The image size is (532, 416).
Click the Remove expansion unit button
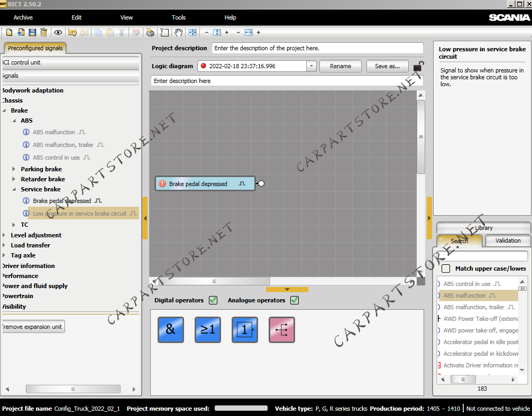[33, 327]
